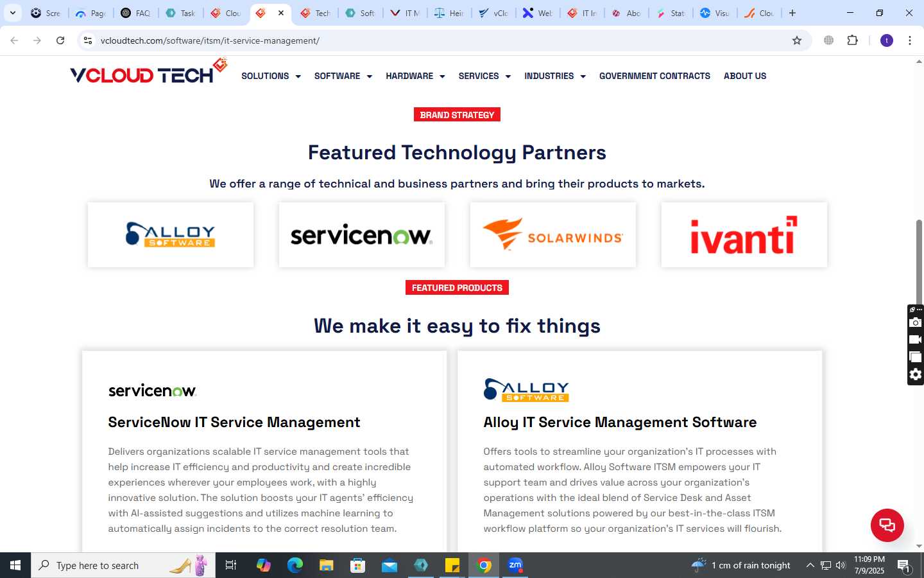The width and height of the screenshot is (924, 578).
Task: Open Chrome three-dot menu
Action: tap(910, 40)
